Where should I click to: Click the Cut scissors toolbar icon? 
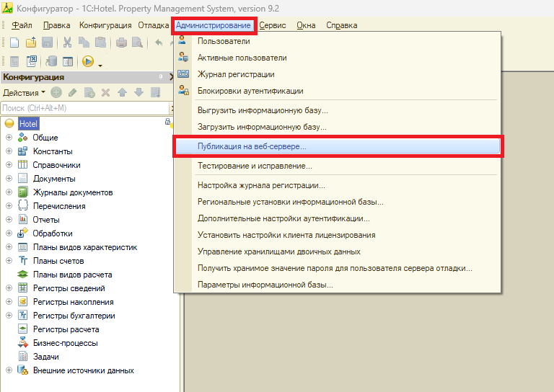coord(67,43)
